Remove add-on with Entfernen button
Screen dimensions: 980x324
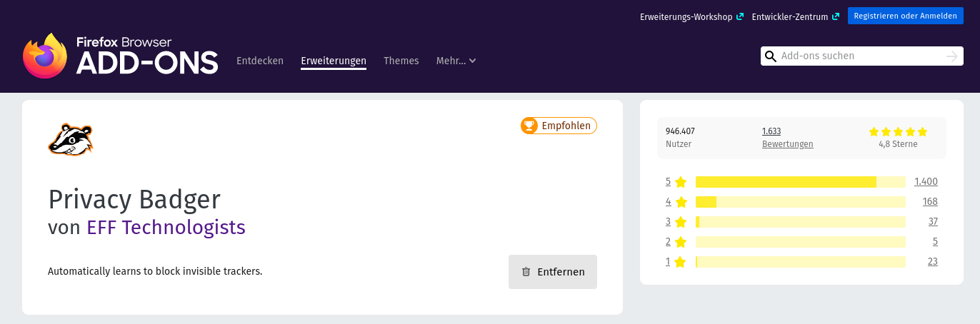tap(553, 272)
